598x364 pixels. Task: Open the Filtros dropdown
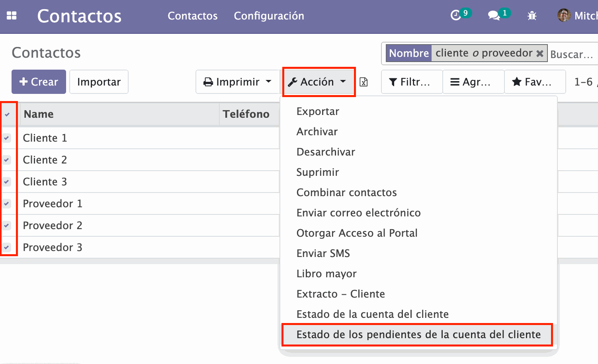pos(412,82)
